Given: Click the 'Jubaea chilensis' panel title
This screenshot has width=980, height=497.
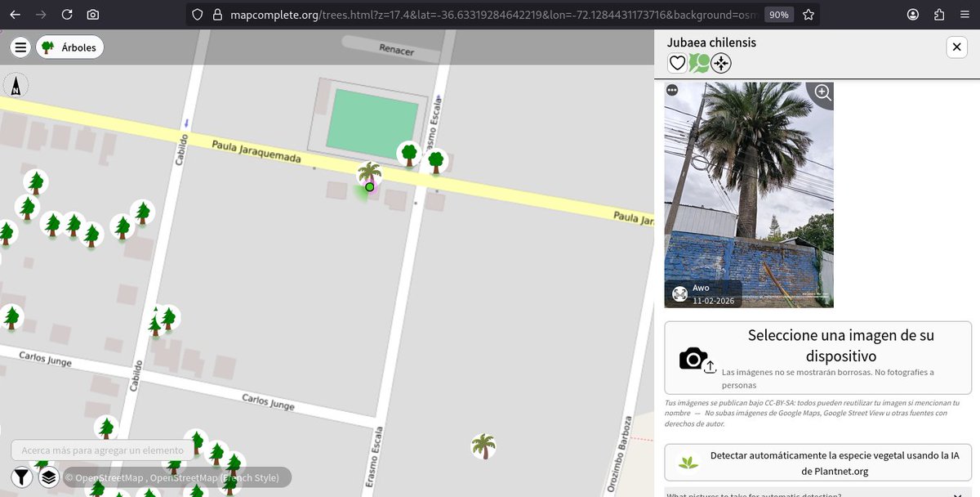Looking at the screenshot, I should coord(711,43).
